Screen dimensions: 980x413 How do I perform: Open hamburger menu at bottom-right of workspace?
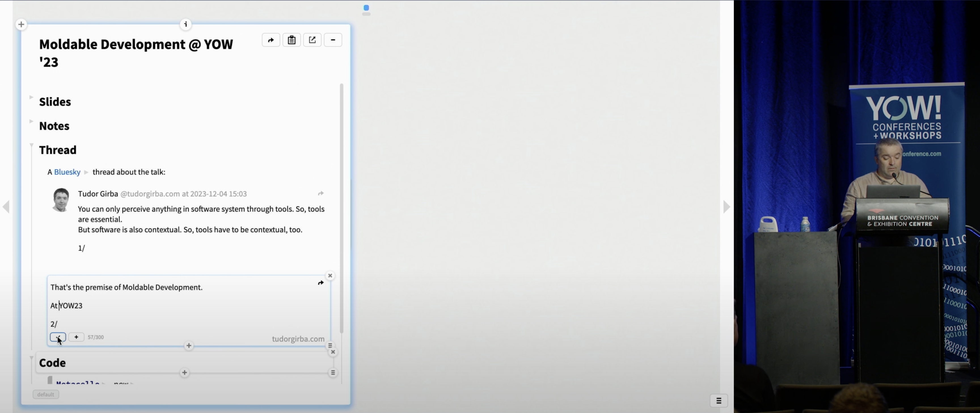coord(719,401)
